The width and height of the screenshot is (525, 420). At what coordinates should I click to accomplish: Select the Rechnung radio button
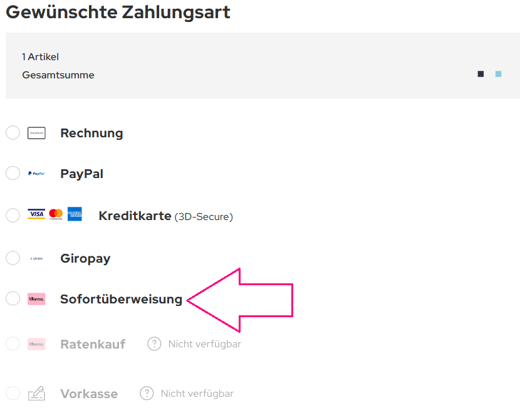pos(13,133)
